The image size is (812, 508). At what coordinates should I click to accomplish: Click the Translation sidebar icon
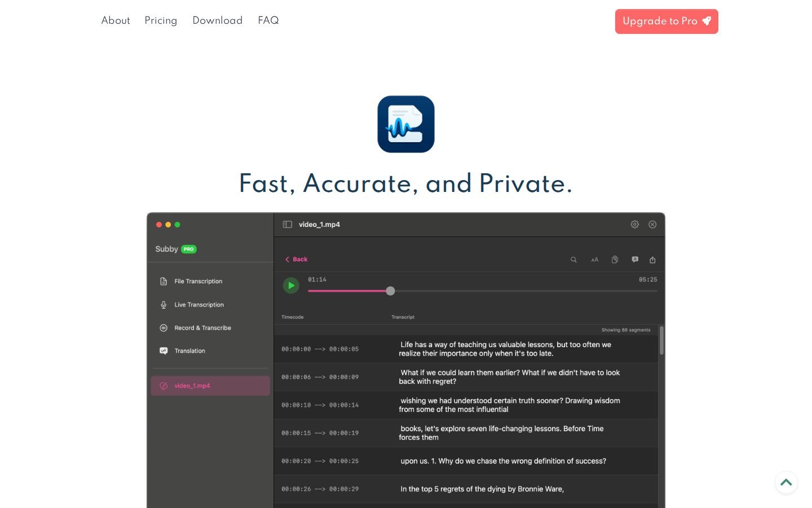(x=164, y=351)
